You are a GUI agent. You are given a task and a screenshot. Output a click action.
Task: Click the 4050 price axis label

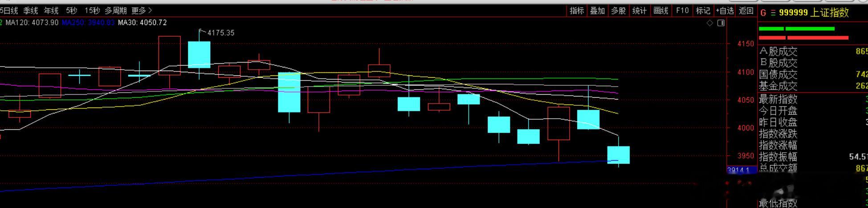pos(746,100)
